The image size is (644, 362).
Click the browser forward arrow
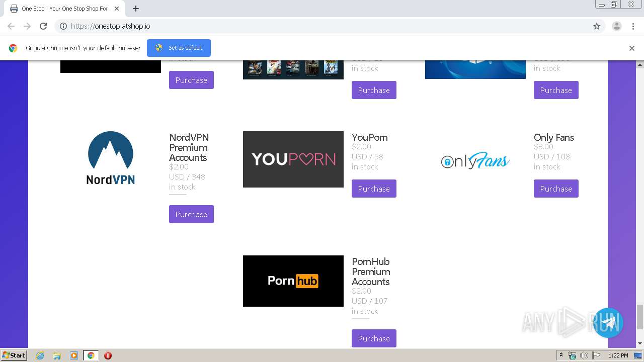point(27,26)
